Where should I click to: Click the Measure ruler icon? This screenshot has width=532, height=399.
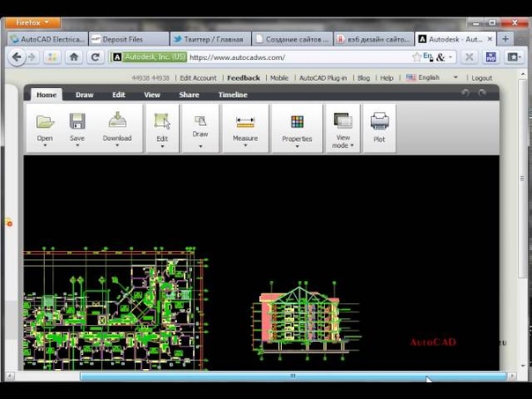(x=246, y=122)
